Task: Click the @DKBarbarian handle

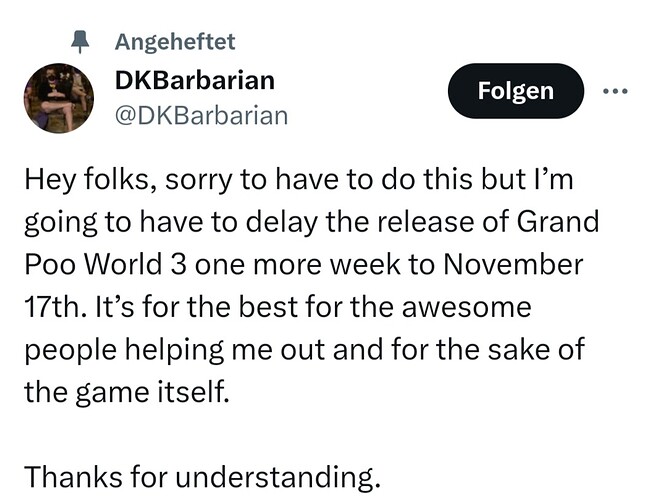Action: pos(201,115)
